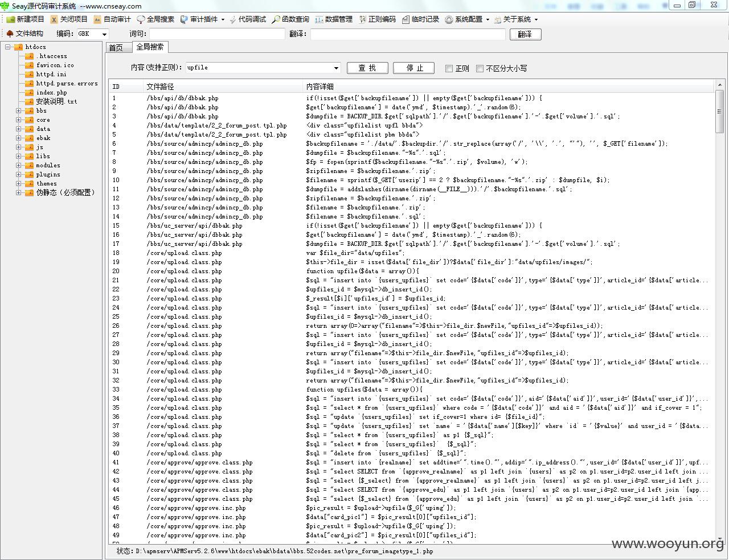Viewport: 729px width, 560px height.
Task: Click the results vertical scrollbar thumb
Action: [x=719, y=112]
